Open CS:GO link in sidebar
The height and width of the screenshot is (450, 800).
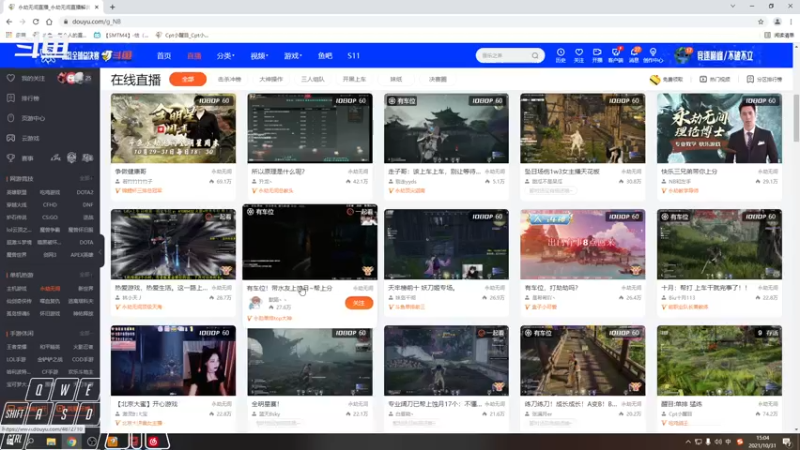tap(49, 217)
